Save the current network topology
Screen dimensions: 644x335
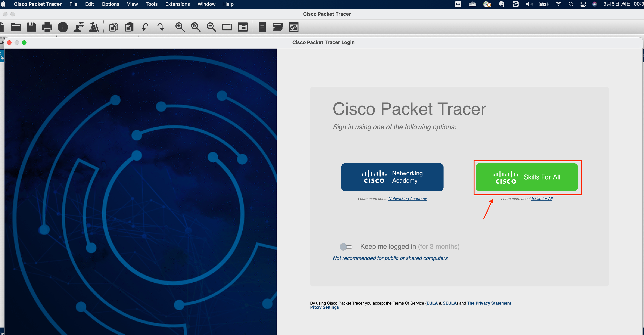(x=31, y=27)
